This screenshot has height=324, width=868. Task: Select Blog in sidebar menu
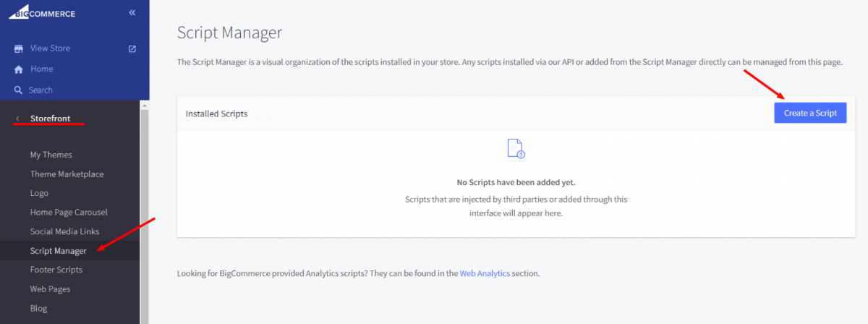pos(38,308)
